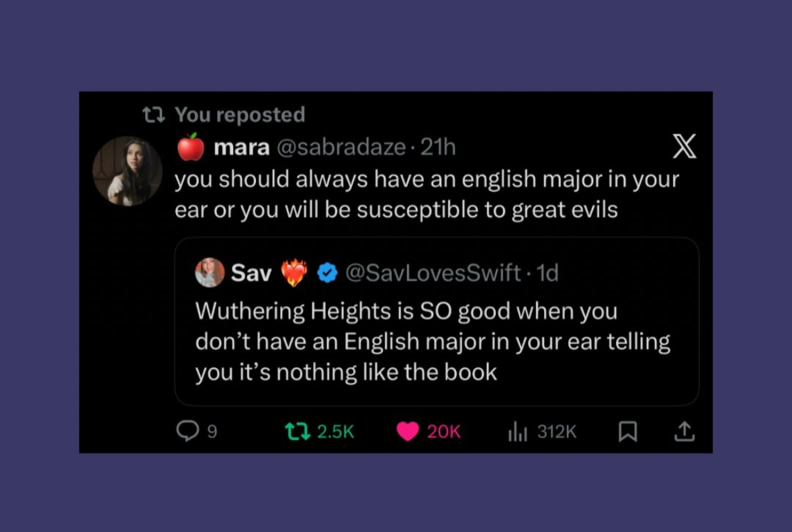This screenshot has width=792, height=532.
Task: Click the 21h timestamp
Action: (437, 147)
